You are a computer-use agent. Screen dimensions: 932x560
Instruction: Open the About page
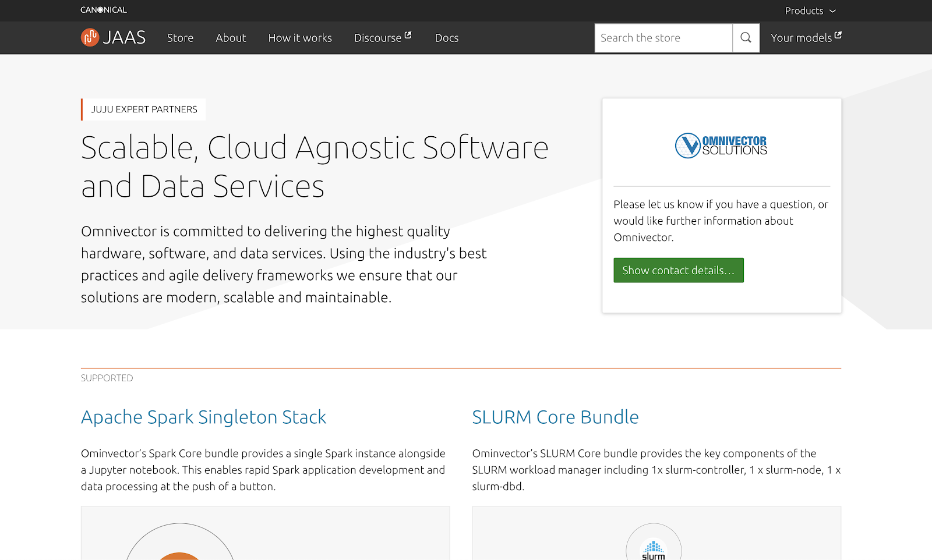pos(231,38)
